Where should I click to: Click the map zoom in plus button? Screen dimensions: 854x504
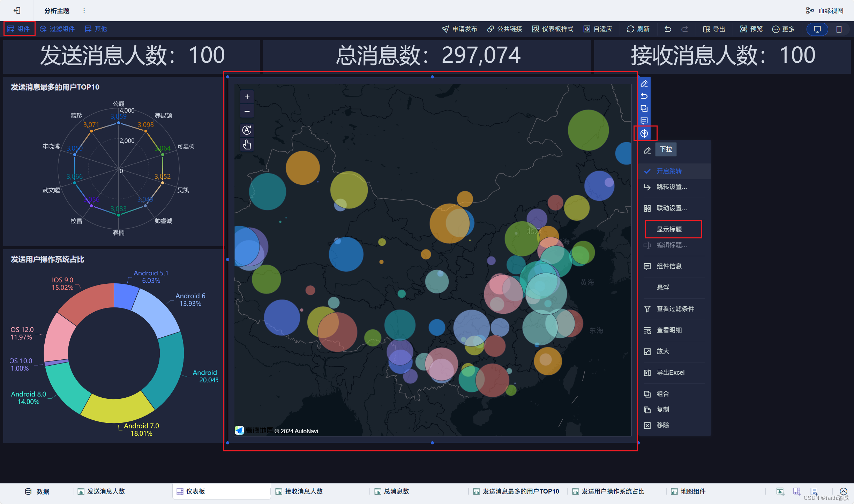tap(247, 97)
